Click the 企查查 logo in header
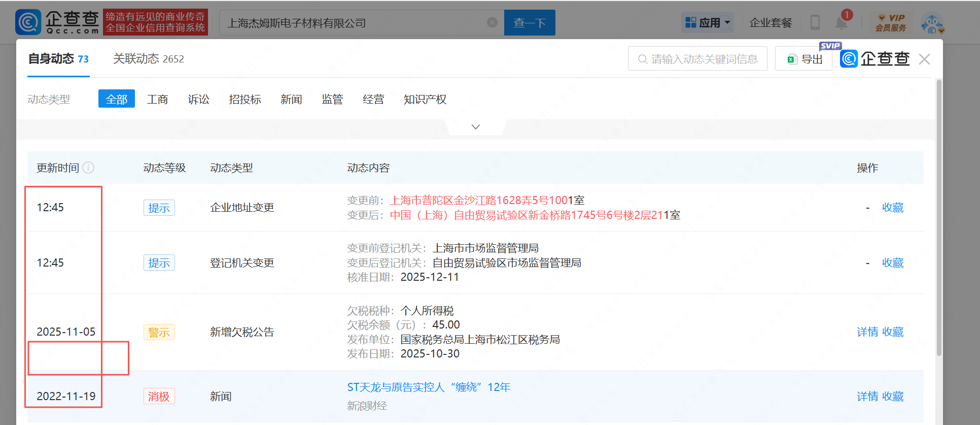Image resolution: width=980 pixels, height=425 pixels. point(57,22)
